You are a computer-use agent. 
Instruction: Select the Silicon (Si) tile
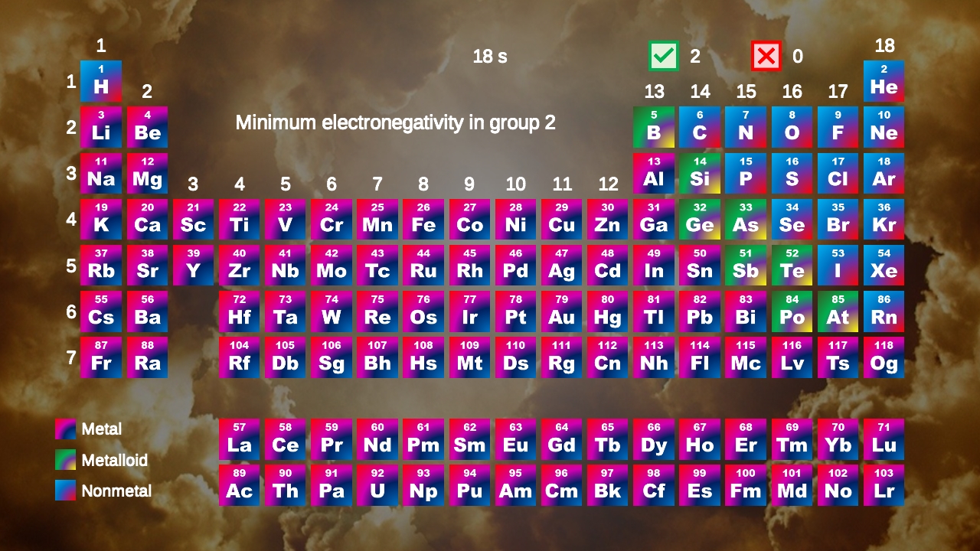pos(700,174)
